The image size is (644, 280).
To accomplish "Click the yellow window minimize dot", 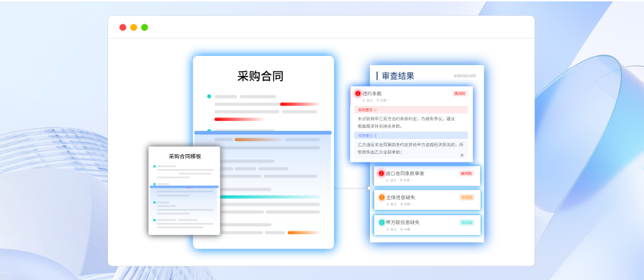I will (134, 27).
